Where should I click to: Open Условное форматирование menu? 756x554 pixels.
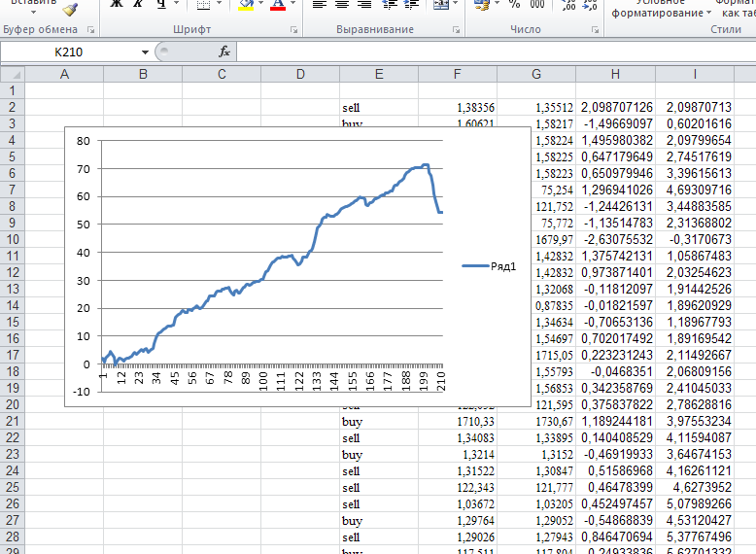click(661, 8)
